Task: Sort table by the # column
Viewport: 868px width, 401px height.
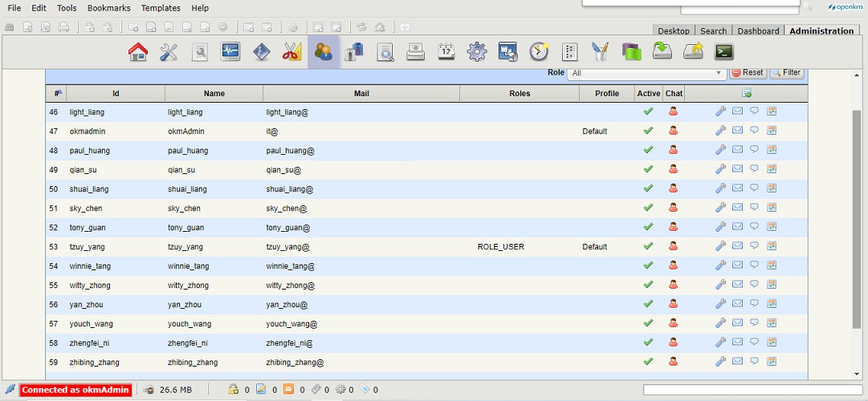Action: point(57,93)
